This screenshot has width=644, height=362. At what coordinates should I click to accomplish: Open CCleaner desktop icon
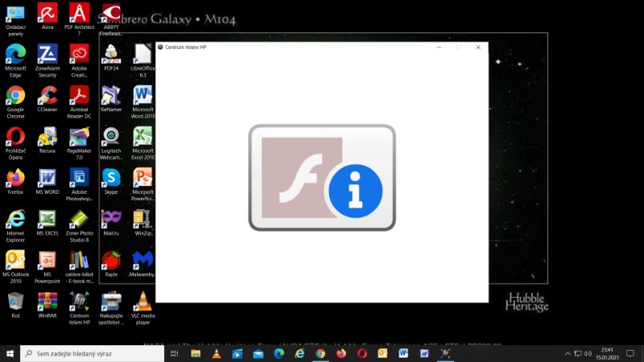pos(47,99)
